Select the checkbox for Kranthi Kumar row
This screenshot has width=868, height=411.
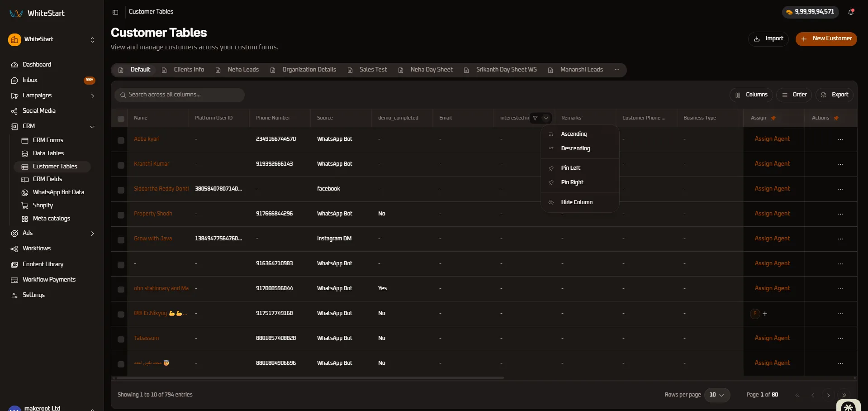pos(121,165)
